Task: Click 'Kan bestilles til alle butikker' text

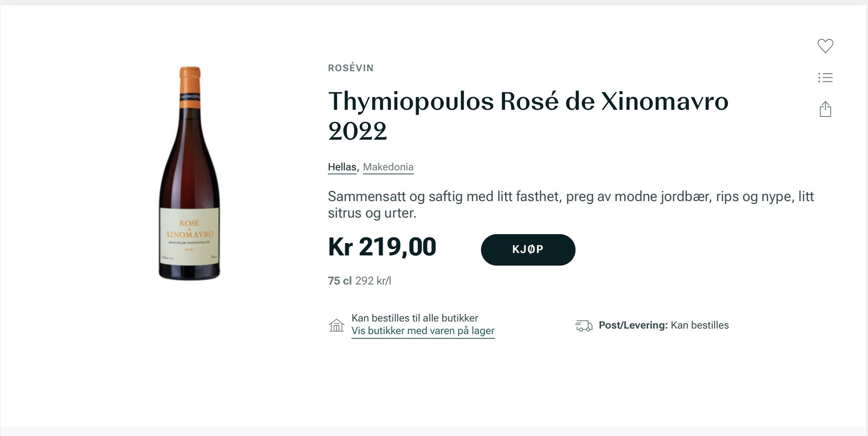Action: (x=415, y=318)
